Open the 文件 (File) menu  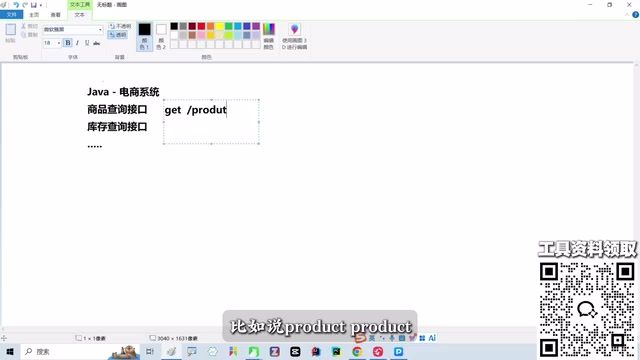(x=11, y=15)
